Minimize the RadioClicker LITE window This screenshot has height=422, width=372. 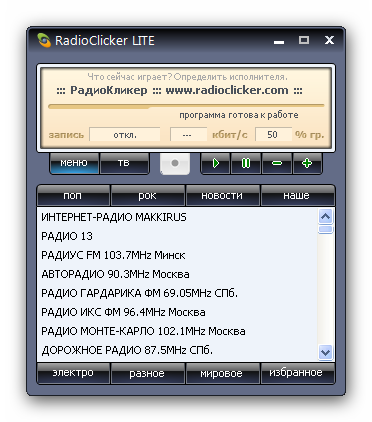[x=279, y=41]
